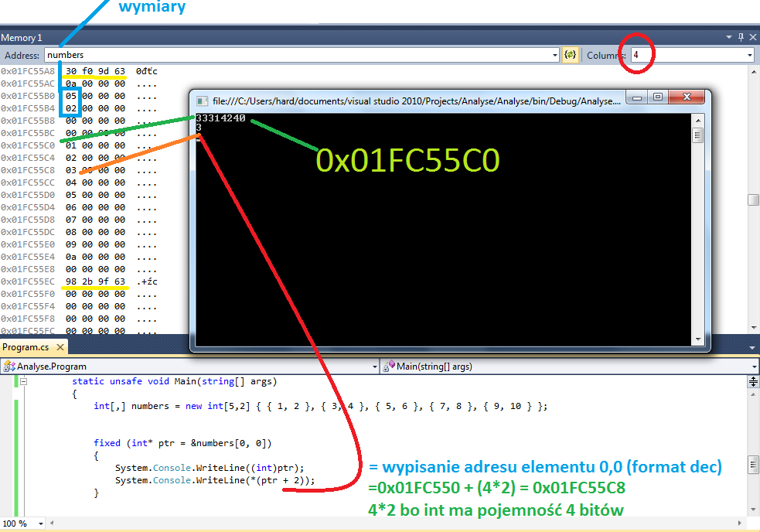This screenshot has width=760, height=532.
Task: Click the editor split-window handle icon
Action: (753, 382)
